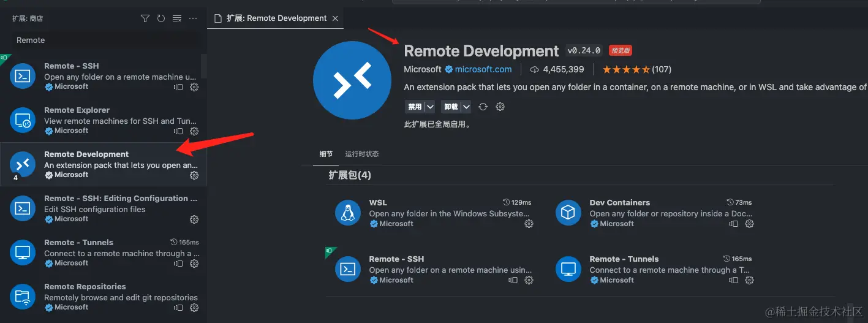Expand the 卸载 dropdown arrow
The image size is (868, 323).
click(x=466, y=107)
